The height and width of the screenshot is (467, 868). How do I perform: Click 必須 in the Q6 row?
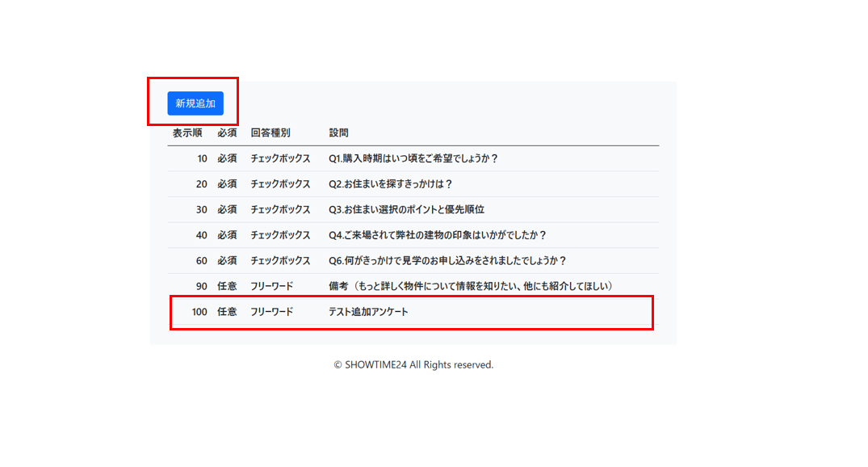click(227, 260)
